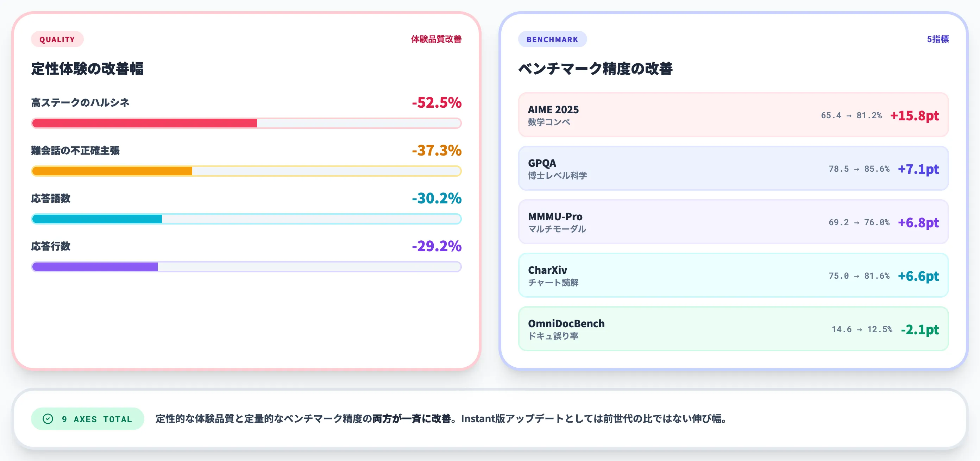Click the -52.5% value
This screenshot has height=461, width=980.
(436, 102)
